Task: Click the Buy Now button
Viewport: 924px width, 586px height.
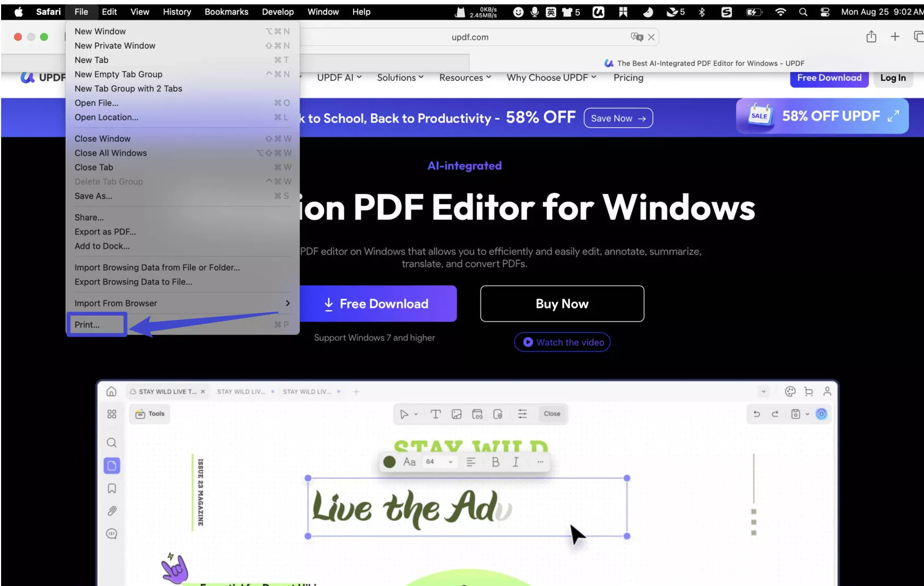Action: [562, 304]
